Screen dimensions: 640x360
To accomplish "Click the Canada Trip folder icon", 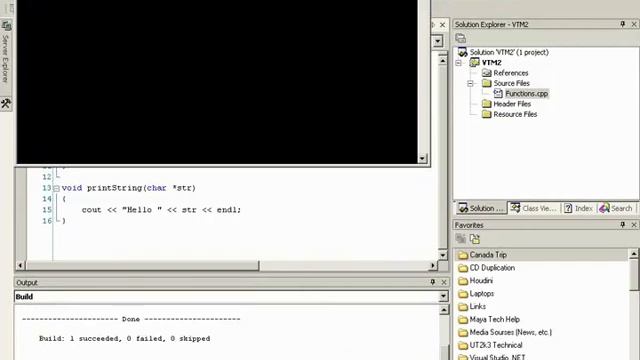I will tap(462, 255).
